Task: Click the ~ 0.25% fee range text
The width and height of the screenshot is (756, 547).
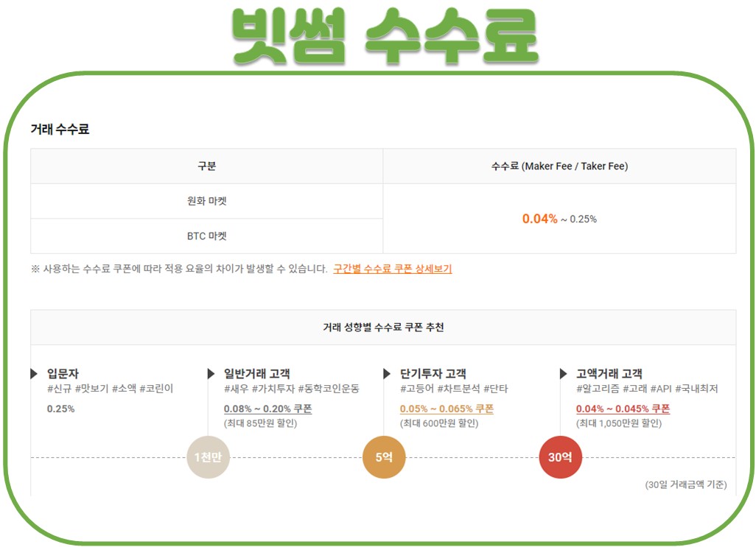Action: click(x=578, y=219)
